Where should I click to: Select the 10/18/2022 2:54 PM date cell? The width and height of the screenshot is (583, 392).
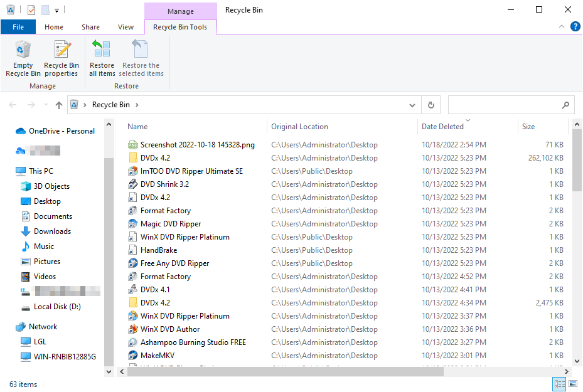(x=454, y=145)
